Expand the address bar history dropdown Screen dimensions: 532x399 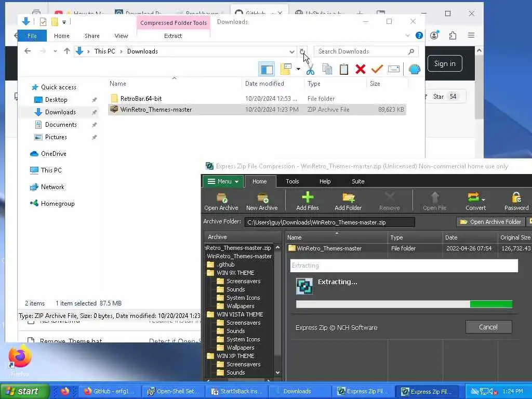pos(292,51)
